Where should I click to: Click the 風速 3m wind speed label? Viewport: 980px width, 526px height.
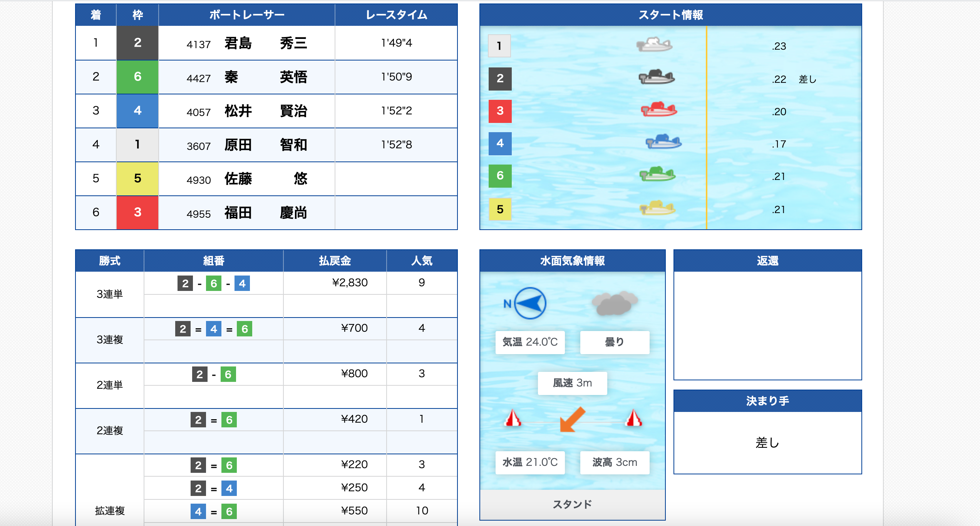pyautogui.click(x=572, y=383)
